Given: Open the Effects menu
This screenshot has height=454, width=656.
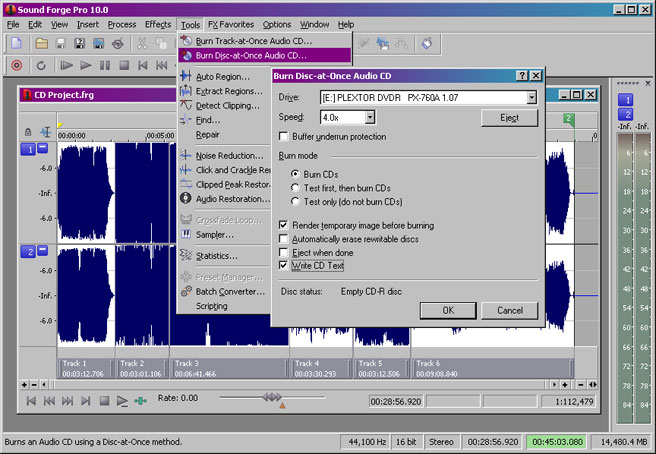Looking at the screenshot, I should pyautogui.click(x=158, y=25).
